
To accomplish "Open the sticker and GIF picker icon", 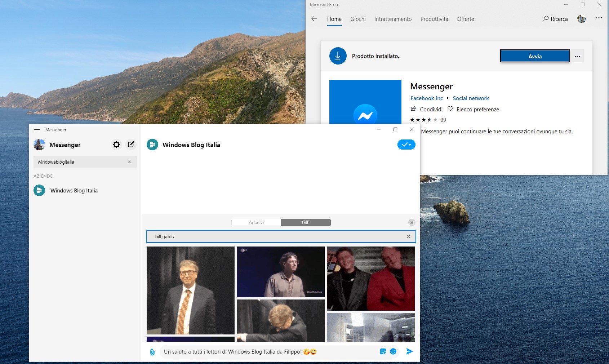I will click(383, 351).
